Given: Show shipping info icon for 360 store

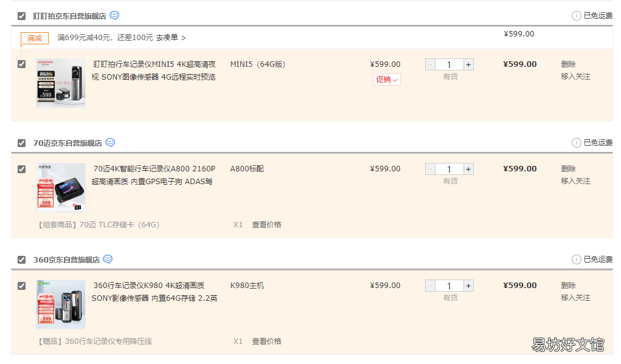Looking at the screenshot, I should 576,259.
